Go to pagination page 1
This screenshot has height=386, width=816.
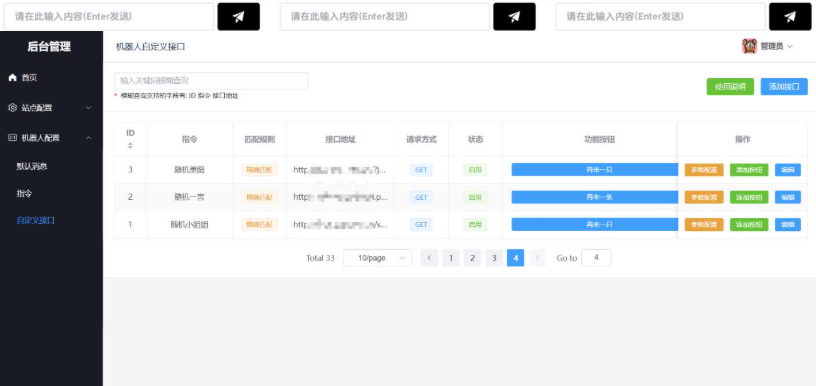click(x=451, y=258)
